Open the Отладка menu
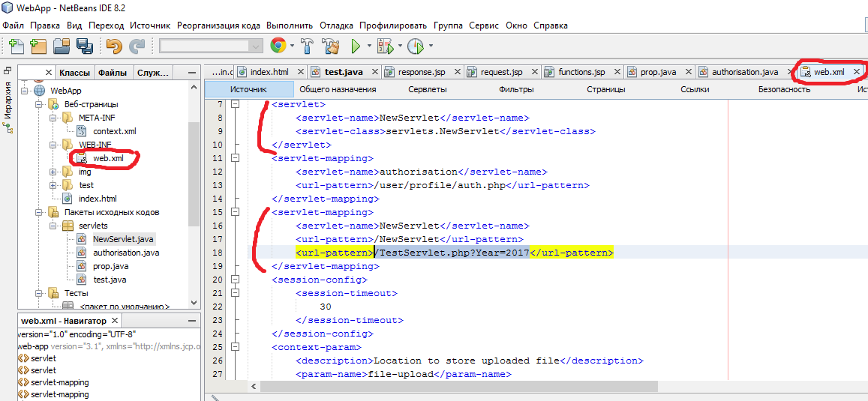 [x=336, y=25]
